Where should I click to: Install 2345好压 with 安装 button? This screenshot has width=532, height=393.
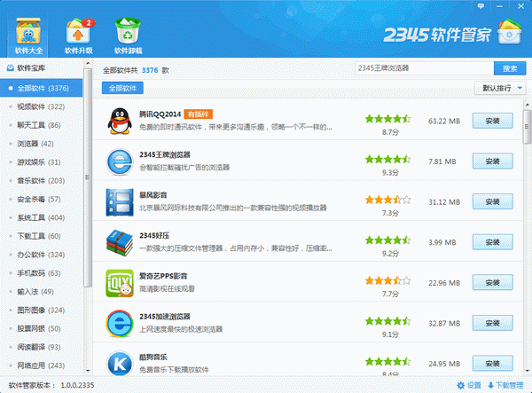pos(493,242)
